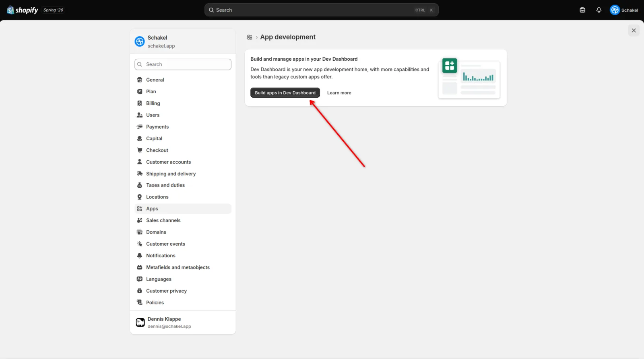The image size is (644, 359).
Task: Open Users settings
Action: (x=183, y=115)
